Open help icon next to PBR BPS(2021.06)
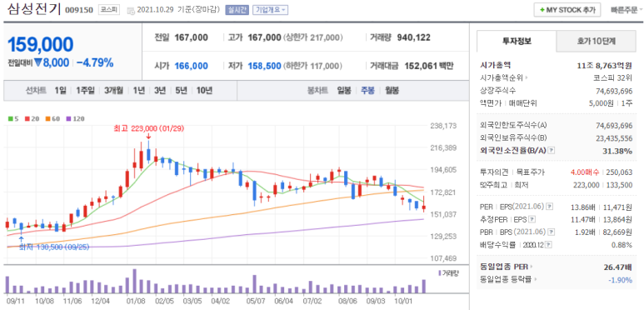Viewport: 644px width, 310px height. tap(550, 232)
